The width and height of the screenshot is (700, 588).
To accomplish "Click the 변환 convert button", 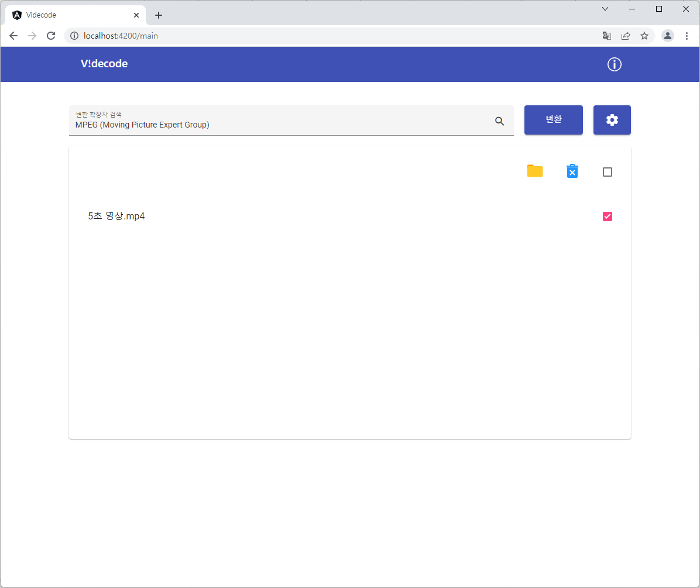I will (x=553, y=119).
